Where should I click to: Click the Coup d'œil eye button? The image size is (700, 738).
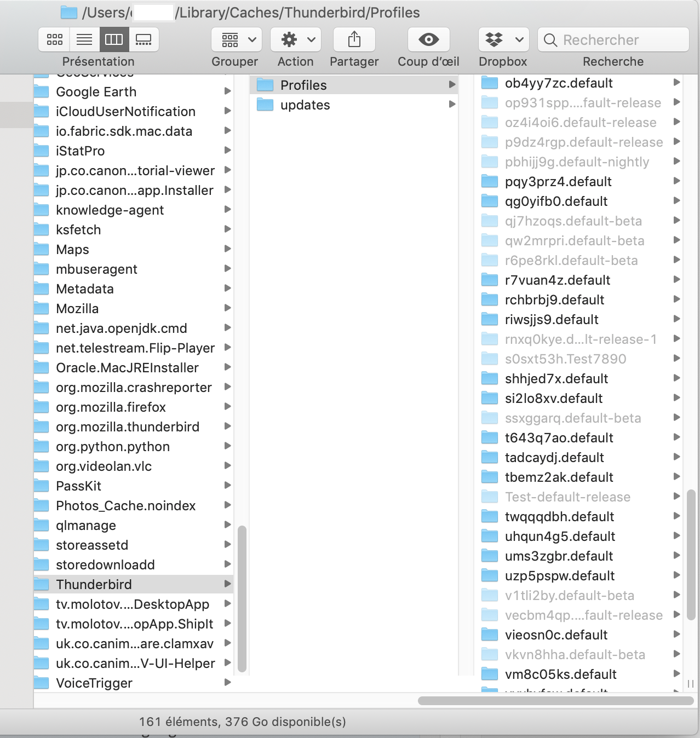[429, 39]
